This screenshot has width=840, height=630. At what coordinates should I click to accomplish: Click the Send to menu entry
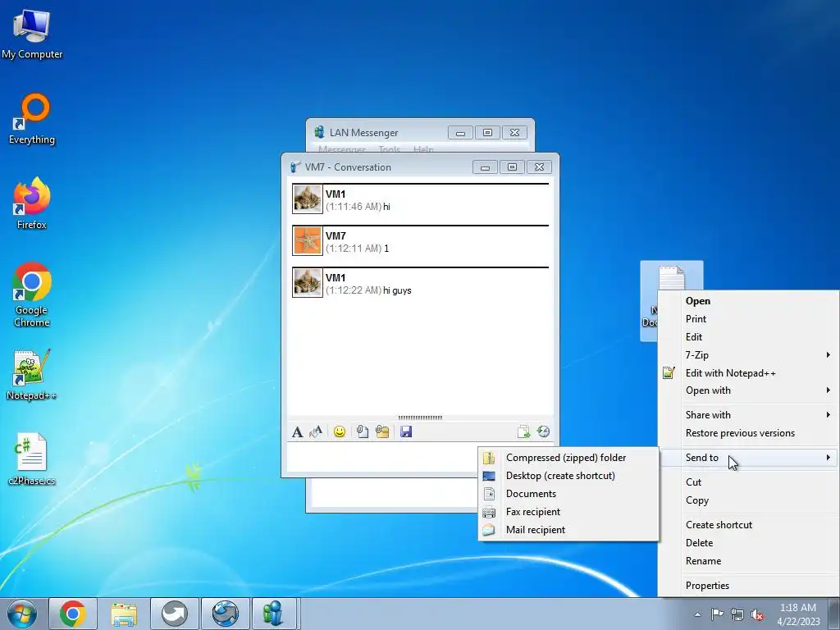pyautogui.click(x=748, y=458)
